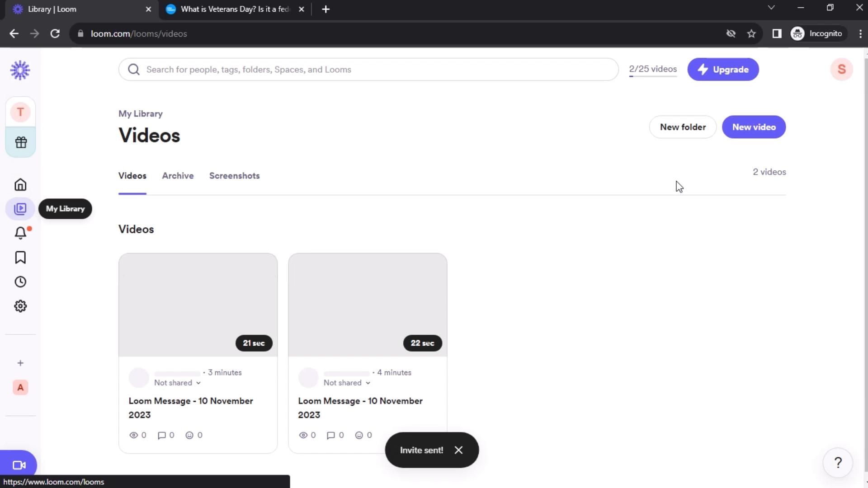Open the Settings gear icon
The height and width of the screenshot is (488, 868).
click(20, 306)
